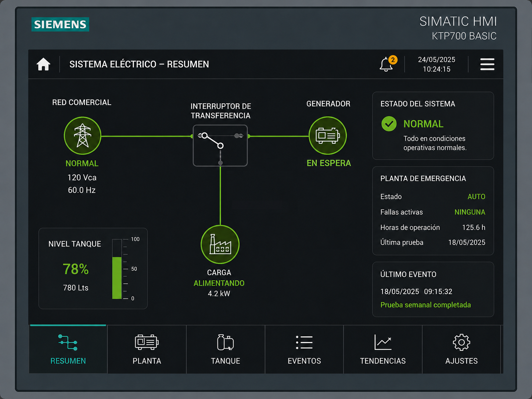This screenshot has width=532, height=399.
Task: Click the title Sistema Eléctrico – Resumen
Action: point(139,64)
